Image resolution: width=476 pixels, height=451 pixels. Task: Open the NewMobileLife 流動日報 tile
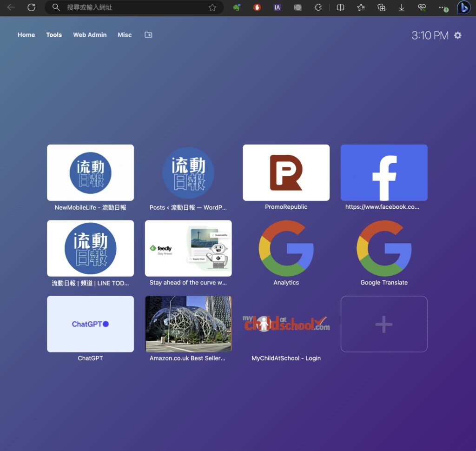pyautogui.click(x=91, y=172)
